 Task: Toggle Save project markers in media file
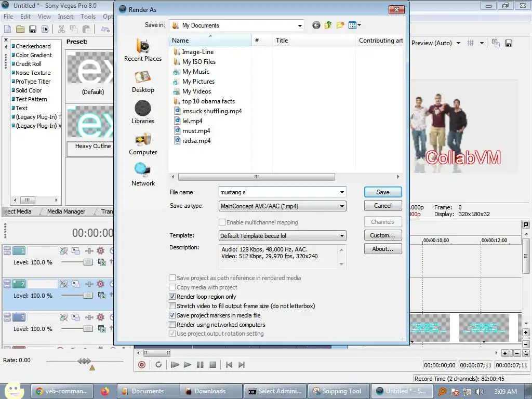[x=172, y=315]
